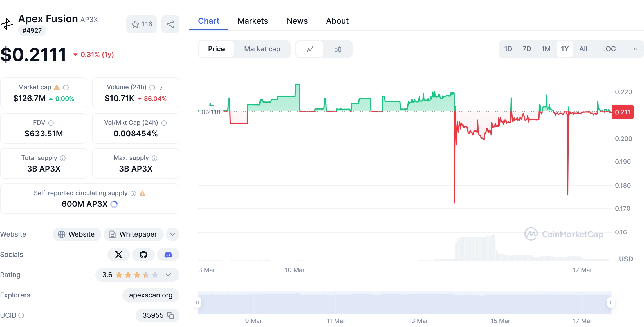644x327 pixels.
Task: Click the 0.008454% ratio value
Action: (x=136, y=134)
